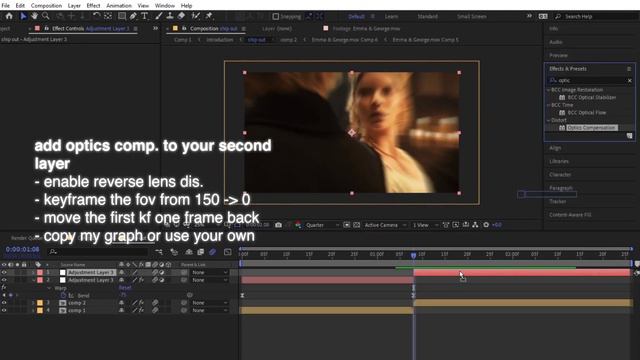The width and height of the screenshot is (640, 360).
Task: Open the Active Camera dropdown
Action: 385,225
